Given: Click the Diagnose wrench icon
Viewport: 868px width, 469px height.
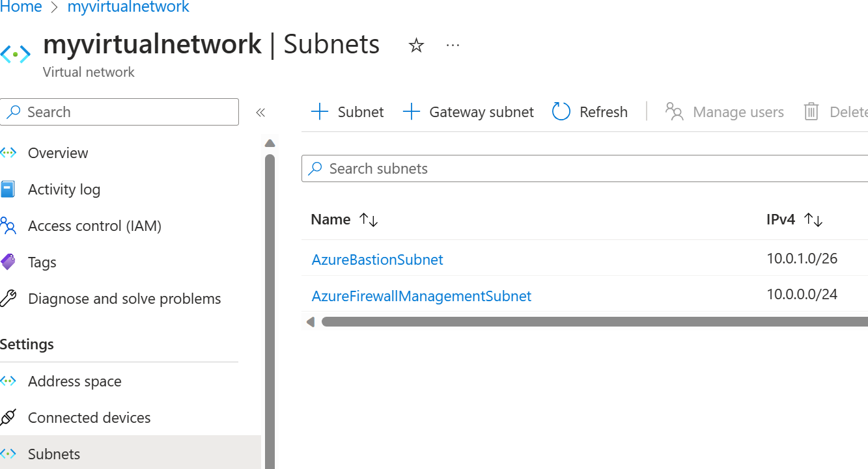Looking at the screenshot, I should pyautogui.click(x=8, y=299).
